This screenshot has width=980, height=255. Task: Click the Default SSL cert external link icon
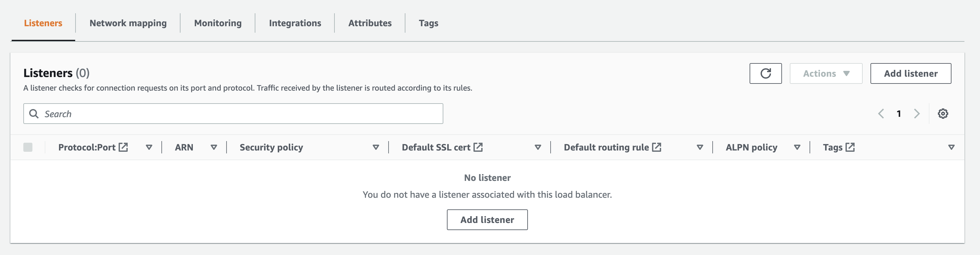pyautogui.click(x=478, y=147)
